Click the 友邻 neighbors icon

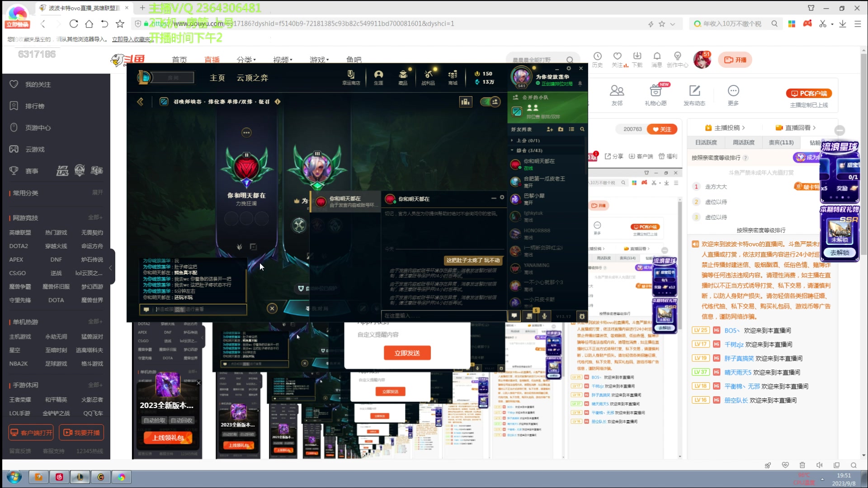pyautogui.click(x=617, y=95)
